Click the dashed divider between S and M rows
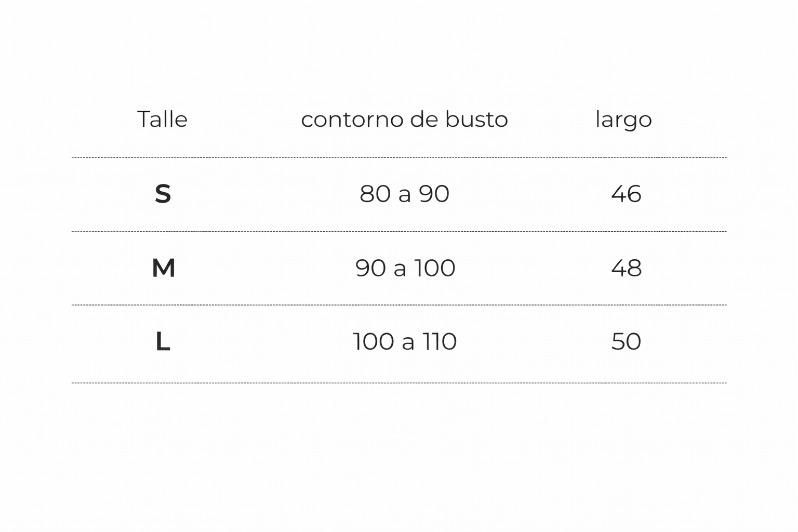 click(x=399, y=232)
